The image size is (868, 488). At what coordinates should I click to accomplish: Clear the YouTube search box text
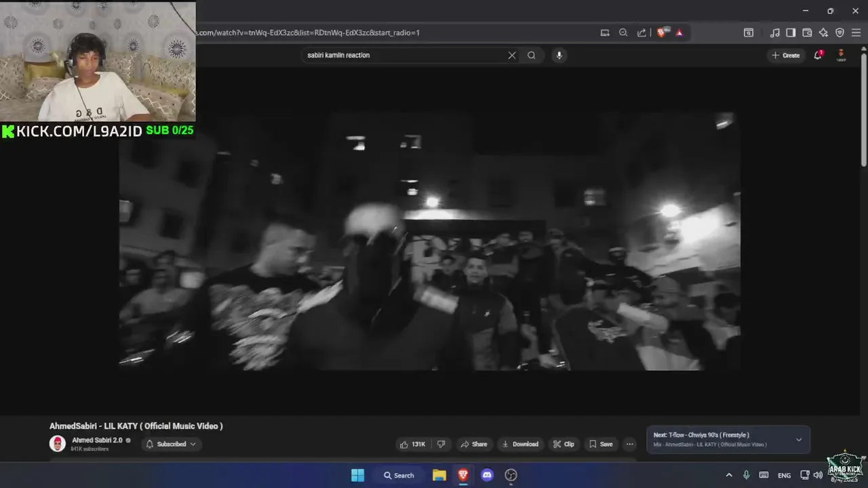(x=512, y=56)
